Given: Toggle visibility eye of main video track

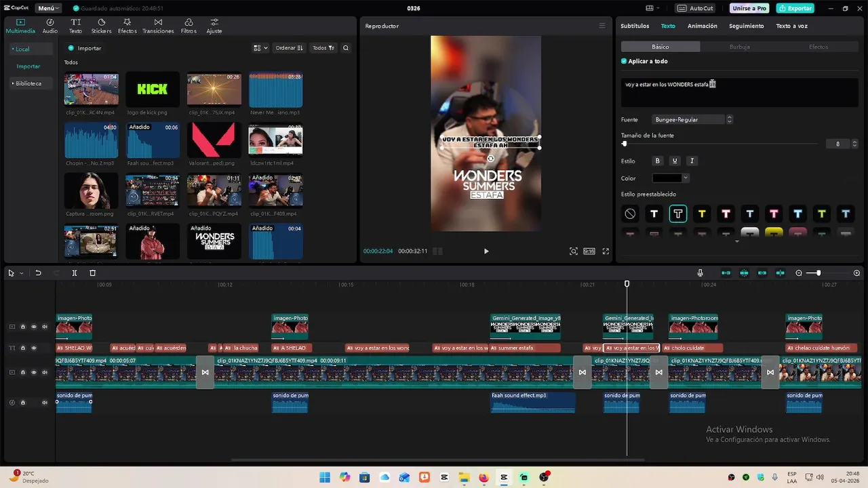Looking at the screenshot, I should [x=34, y=372].
